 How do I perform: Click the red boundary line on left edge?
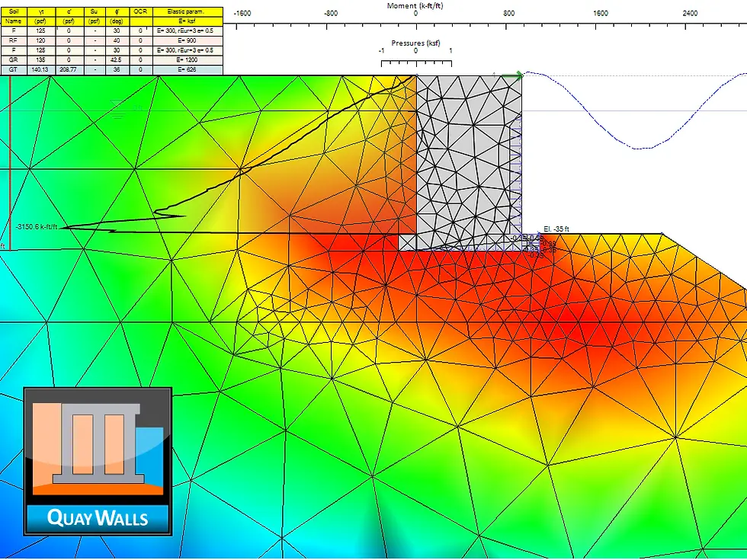[10, 152]
